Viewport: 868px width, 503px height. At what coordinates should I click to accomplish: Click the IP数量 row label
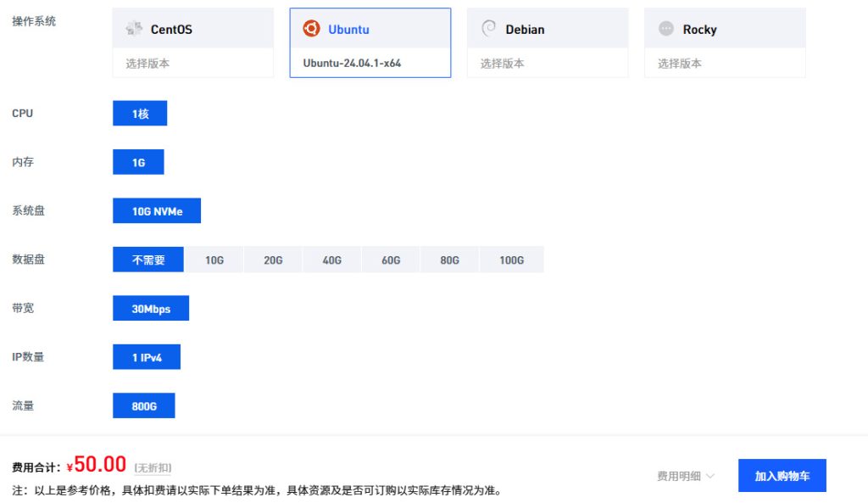click(28, 357)
